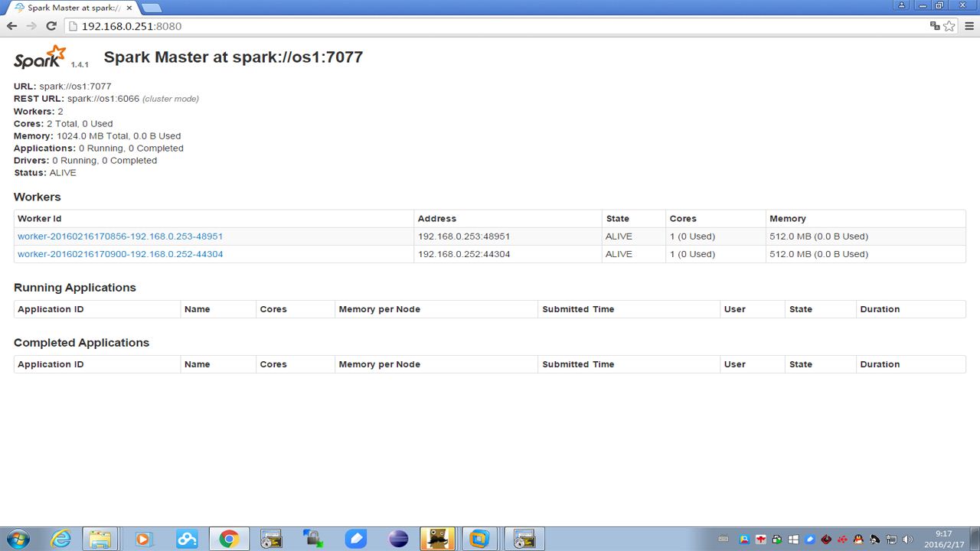This screenshot has height=551, width=980.
Task: Open the blue pencil note app in the taskbar
Action: pyautogui.click(x=356, y=539)
